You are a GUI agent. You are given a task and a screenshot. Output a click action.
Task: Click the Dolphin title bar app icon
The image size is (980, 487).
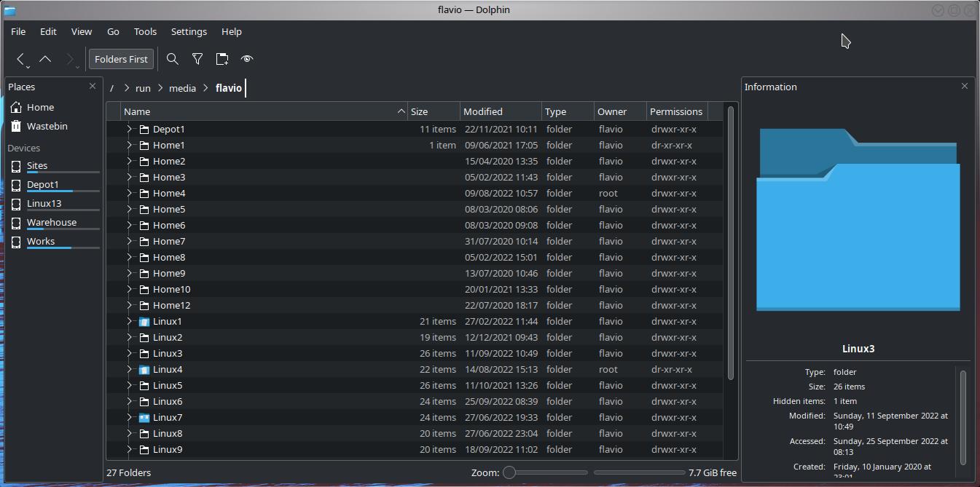[x=9, y=10]
